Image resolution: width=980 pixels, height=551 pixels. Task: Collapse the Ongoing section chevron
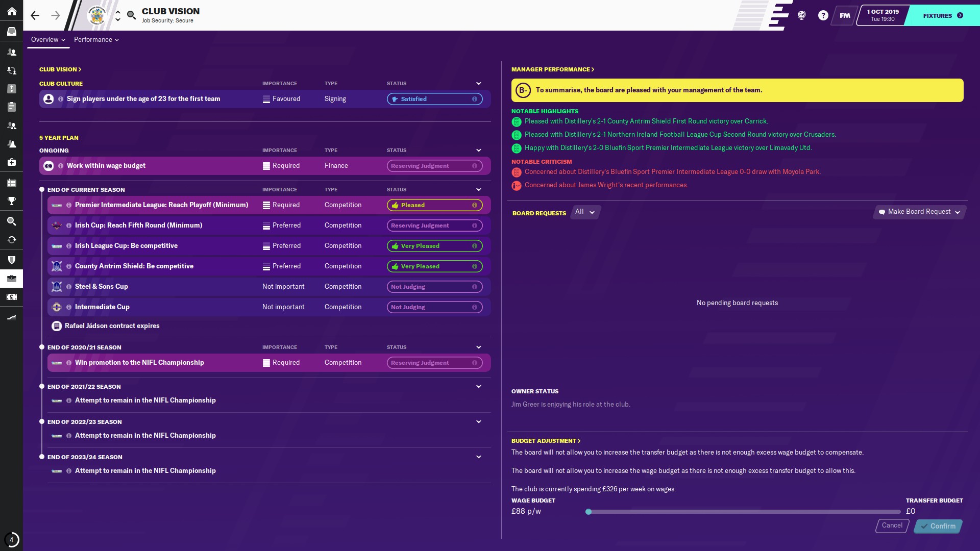478,151
